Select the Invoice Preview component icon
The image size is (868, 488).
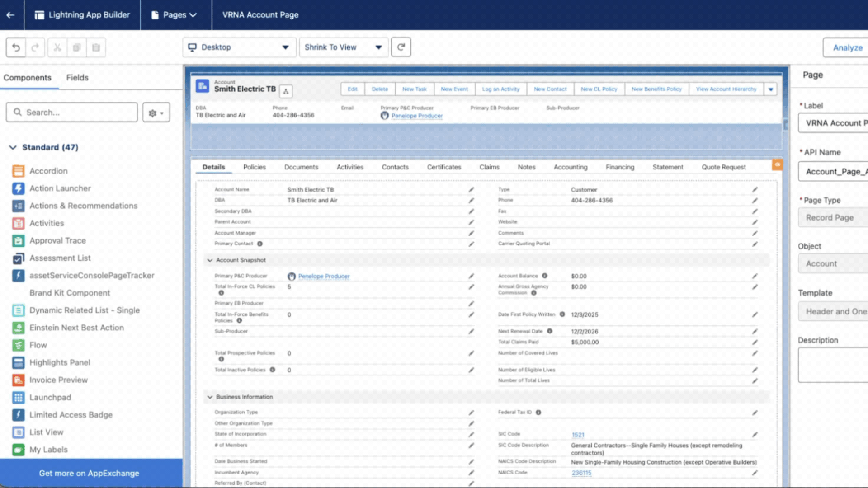19,380
